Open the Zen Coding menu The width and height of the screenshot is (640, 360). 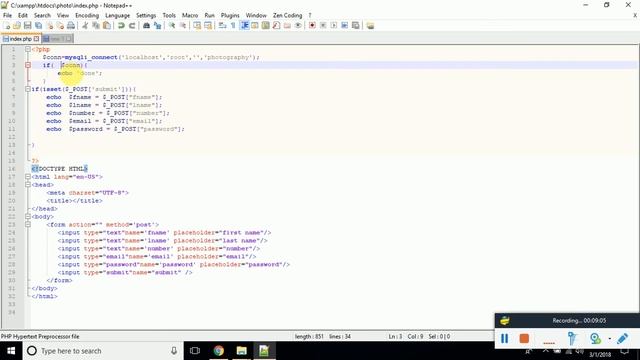[x=288, y=15]
